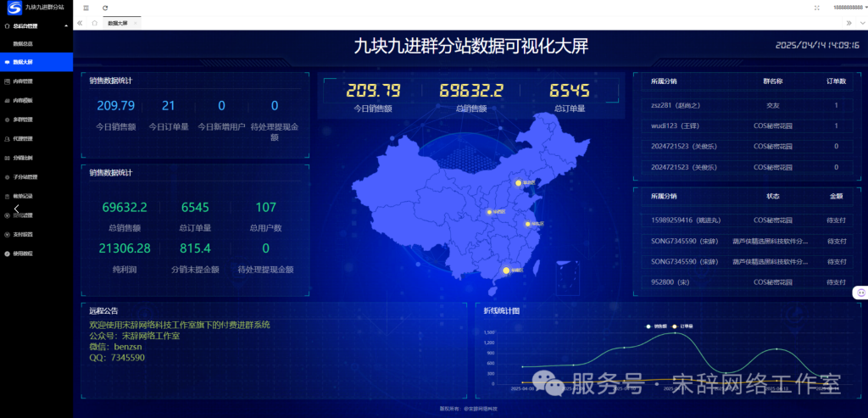The image size is (868, 418).
Task: Click the 远程公告 panel title
Action: point(103,311)
